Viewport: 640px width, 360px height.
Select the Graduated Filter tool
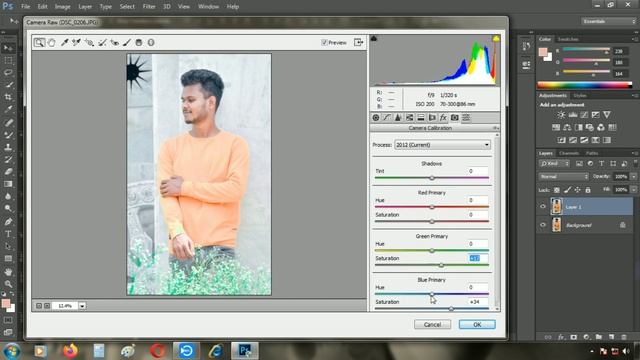[139, 42]
